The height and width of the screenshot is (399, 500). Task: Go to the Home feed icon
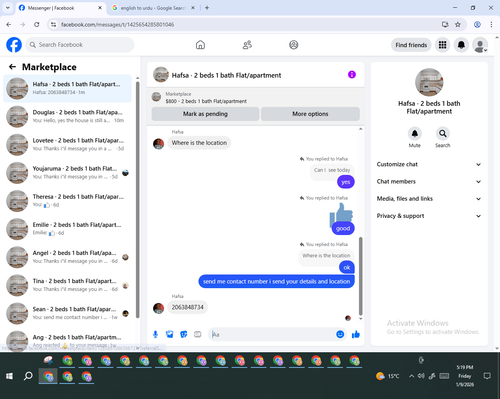200,45
